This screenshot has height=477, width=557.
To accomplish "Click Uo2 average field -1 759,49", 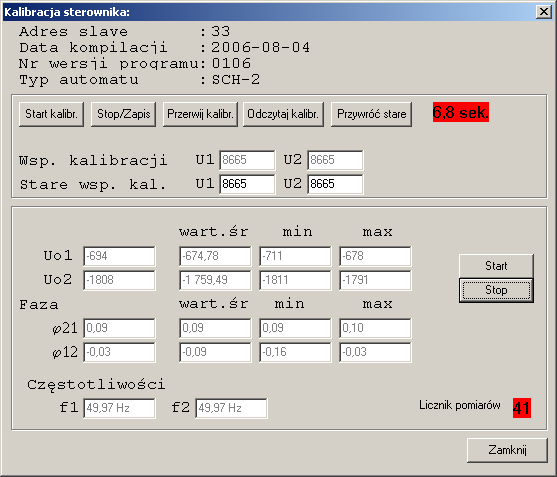I will tap(215, 280).
